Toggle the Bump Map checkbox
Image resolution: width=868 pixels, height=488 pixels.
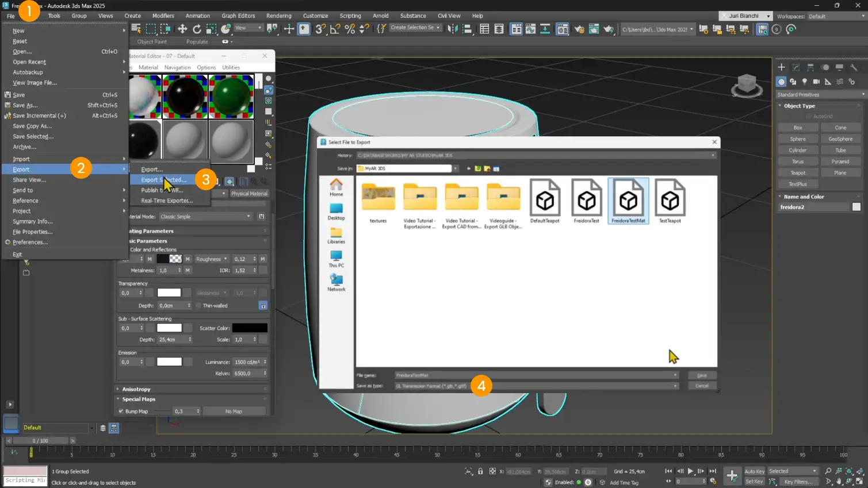pyautogui.click(x=121, y=412)
